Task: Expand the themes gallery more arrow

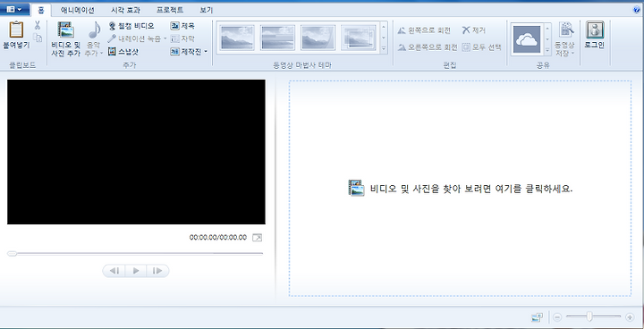Action: coord(384,48)
